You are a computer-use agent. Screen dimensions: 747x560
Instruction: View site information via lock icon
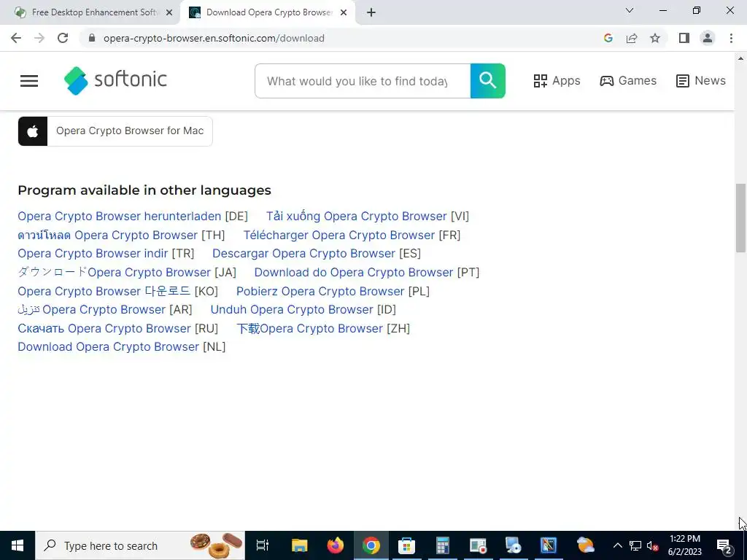pos(92,38)
